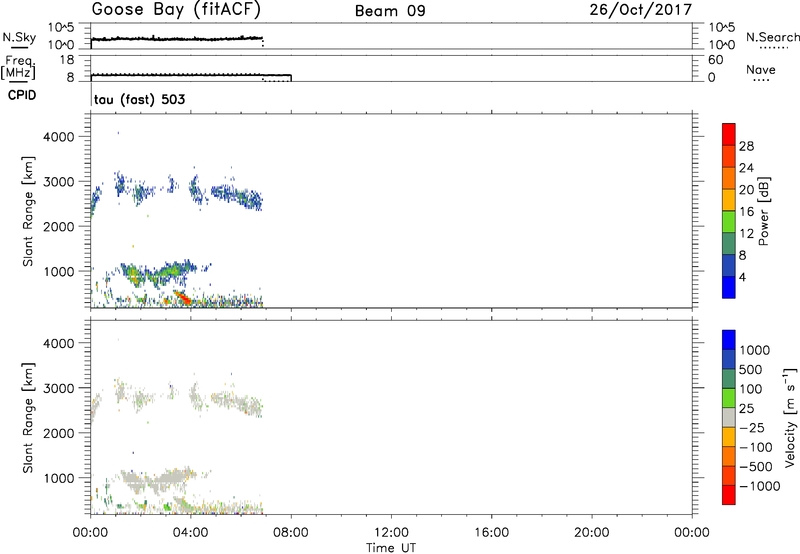The image size is (800, 554).
Task: Click the red high-power echo near 04:00
Action: click(x=183, y=297)
